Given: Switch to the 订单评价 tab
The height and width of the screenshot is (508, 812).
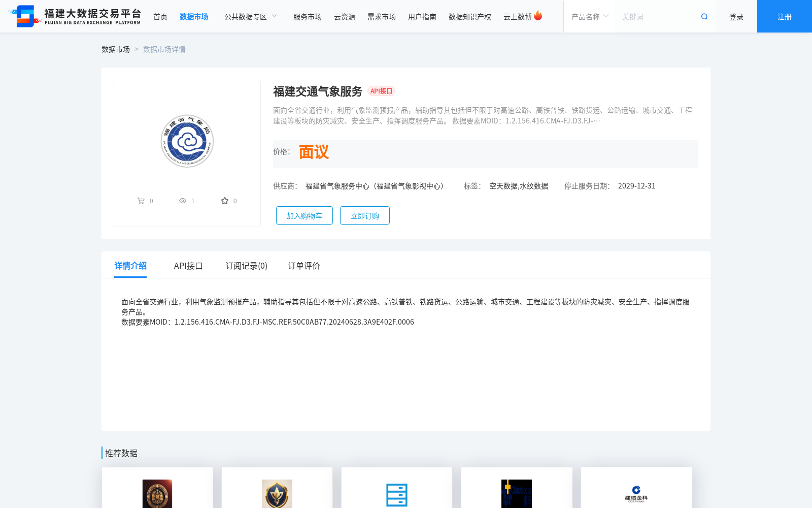Looking at the screenshot, I should click(x=304, y=266).
